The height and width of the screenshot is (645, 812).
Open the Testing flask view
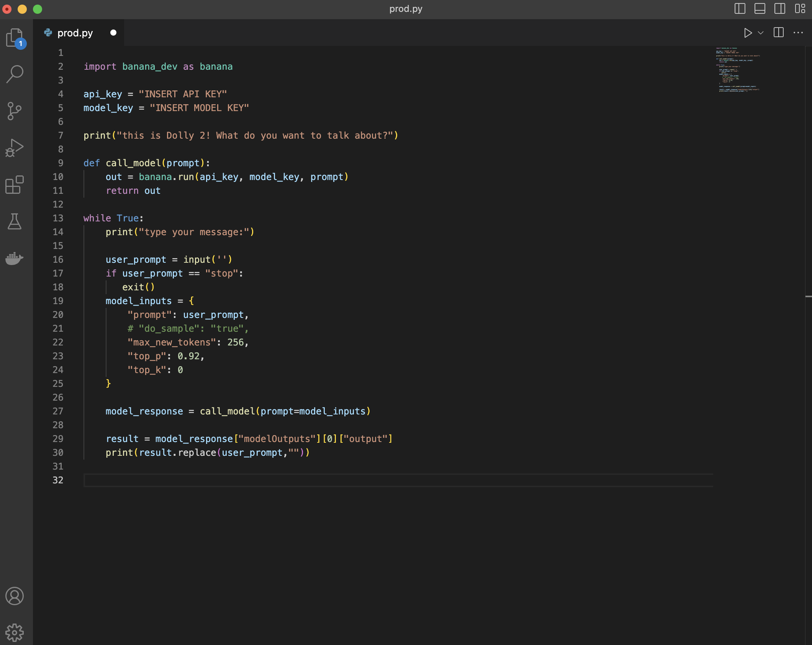point(15,221)
